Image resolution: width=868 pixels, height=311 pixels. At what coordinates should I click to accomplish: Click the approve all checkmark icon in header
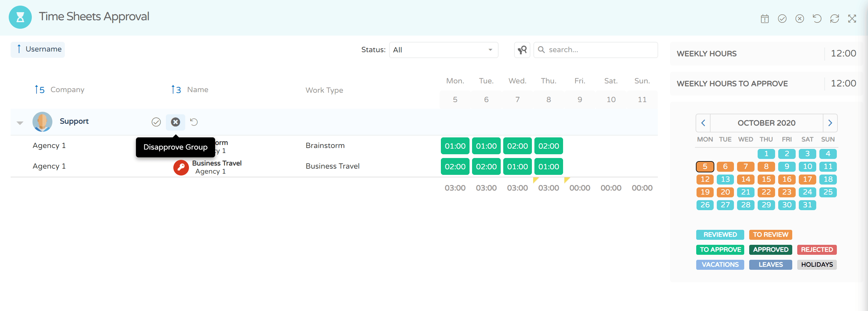pyautogui.click(x=782, y=19)
